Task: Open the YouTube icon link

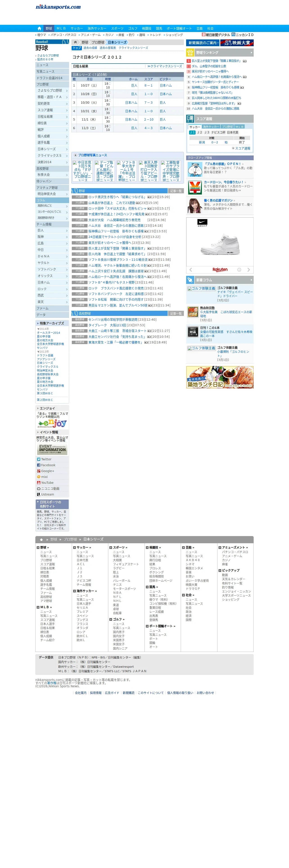Action: 39,482
